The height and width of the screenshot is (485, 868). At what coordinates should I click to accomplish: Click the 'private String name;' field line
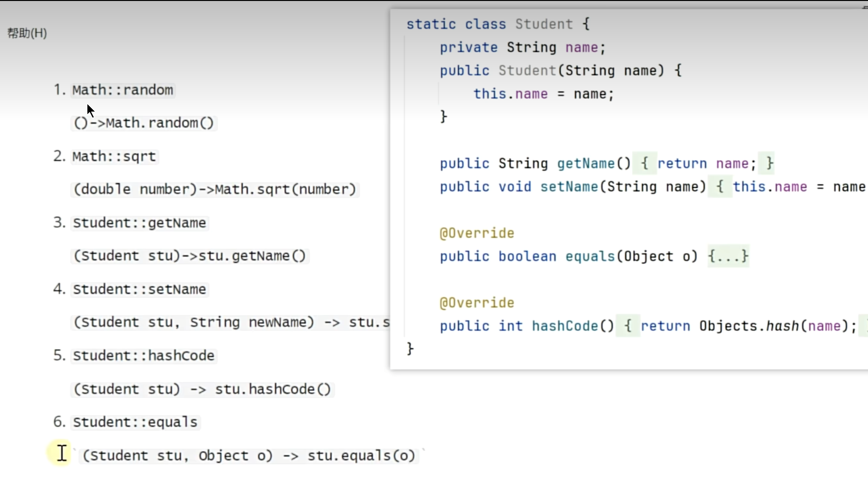522,47
